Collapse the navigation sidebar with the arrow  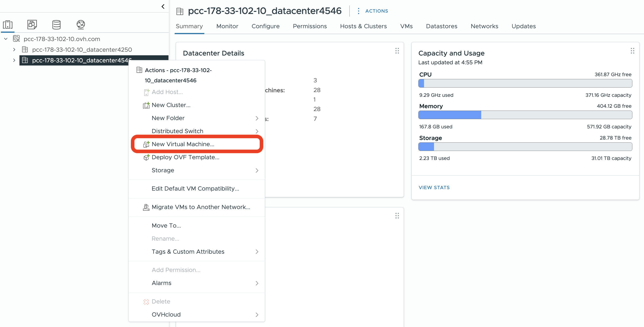point(163,6)
